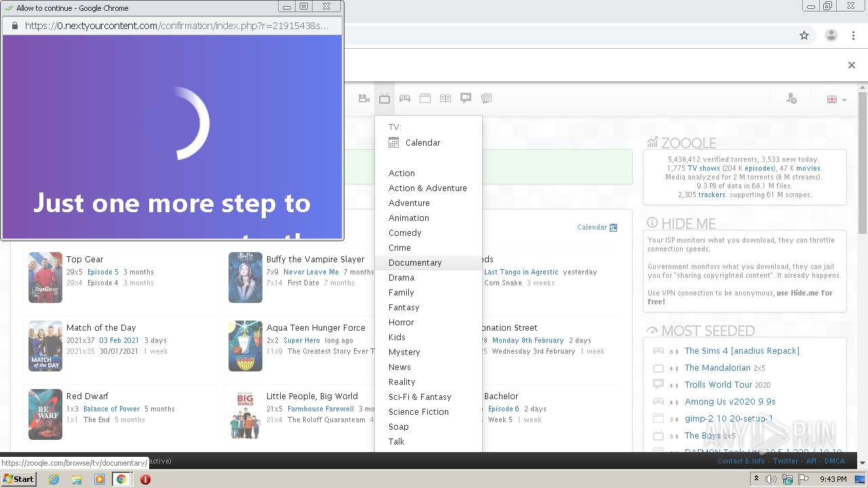Open Trolls World Tour link
868x488 pixels.
point(718,385)
